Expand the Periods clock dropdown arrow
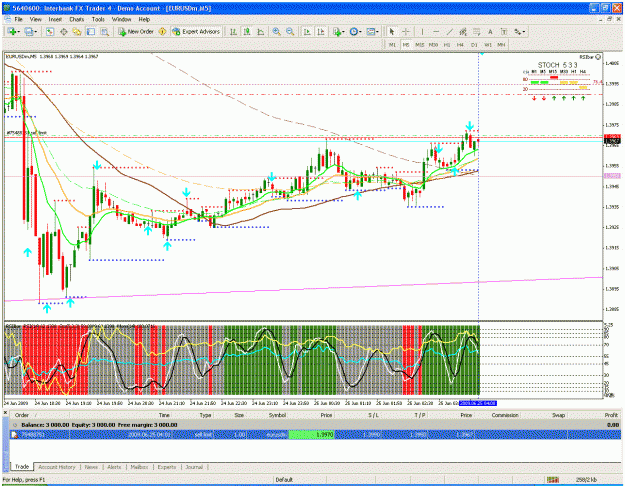The height and width of the screenshot is (486, 625). click(360, 32)
